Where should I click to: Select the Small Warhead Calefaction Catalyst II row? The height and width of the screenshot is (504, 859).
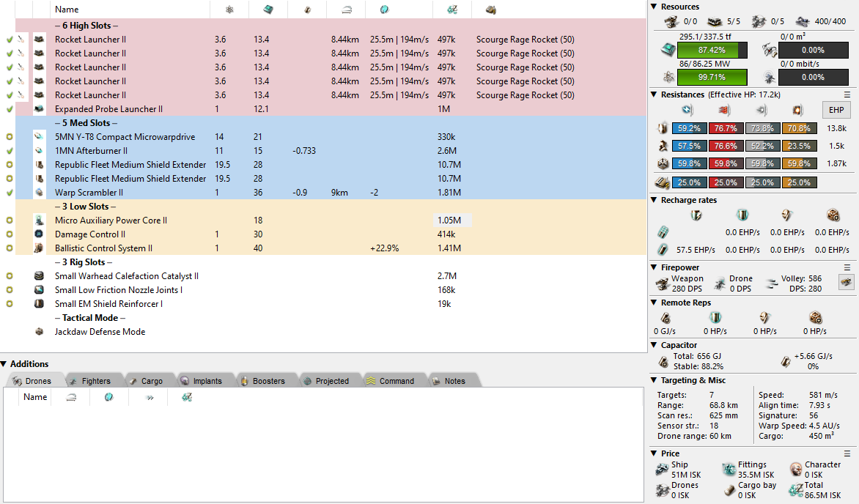(x=126, y=276)
